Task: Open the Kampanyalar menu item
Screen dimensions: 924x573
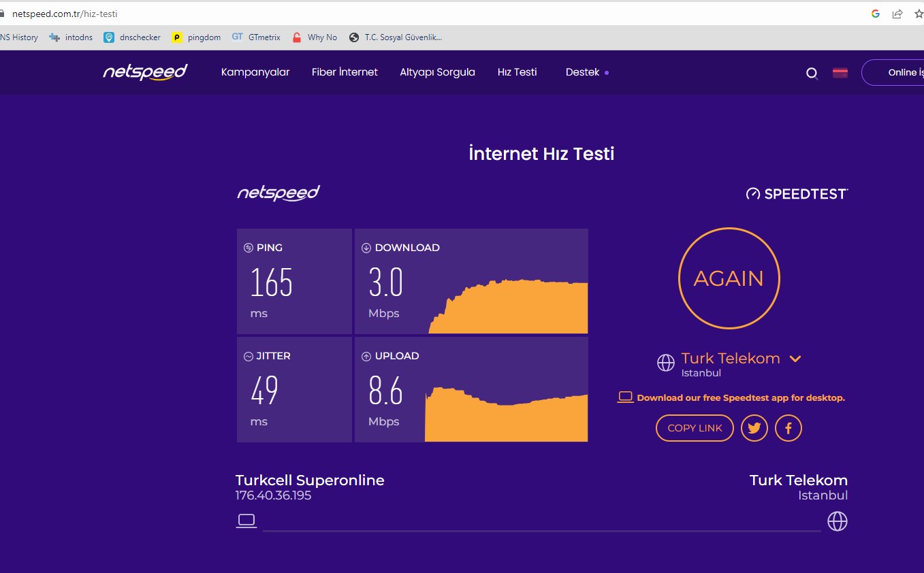Action: click(x=255, y=72)
